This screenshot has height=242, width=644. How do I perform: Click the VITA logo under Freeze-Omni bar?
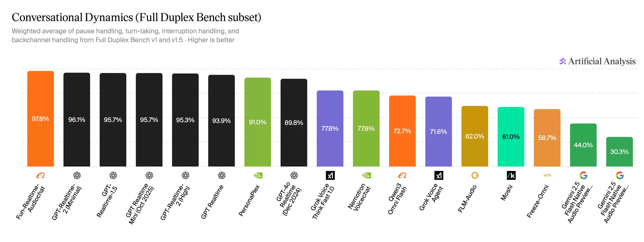(547, 175)
